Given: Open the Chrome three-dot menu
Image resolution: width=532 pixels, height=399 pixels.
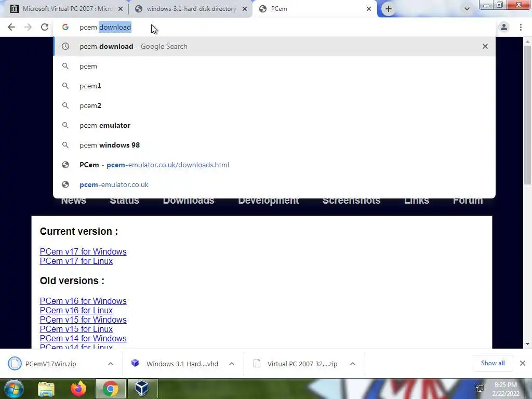Looking at the screenshot, I should (x=521, y=27).
